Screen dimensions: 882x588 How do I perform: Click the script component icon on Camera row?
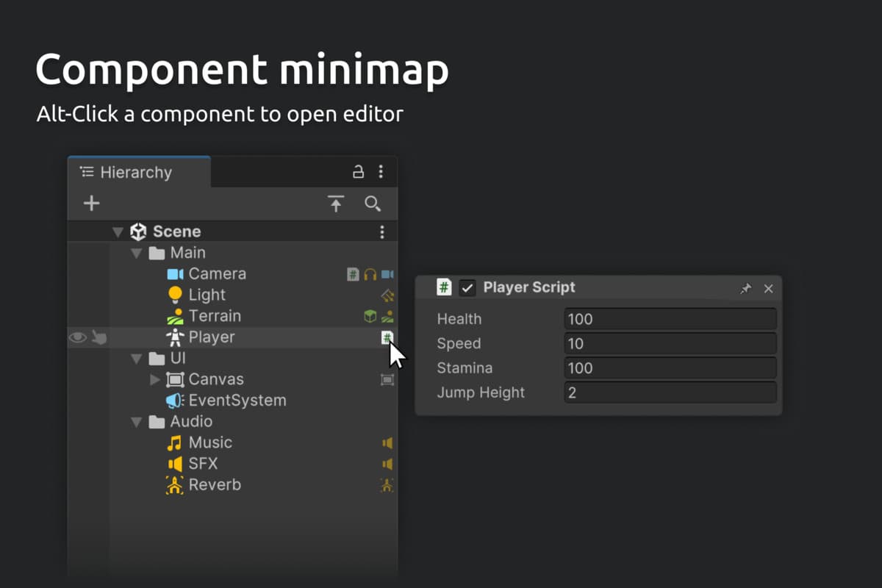coord(353,274)
